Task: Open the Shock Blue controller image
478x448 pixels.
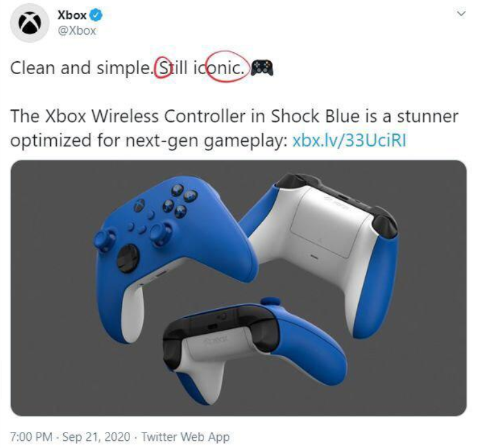Action: pyautogui.click(x=238, y=287)
